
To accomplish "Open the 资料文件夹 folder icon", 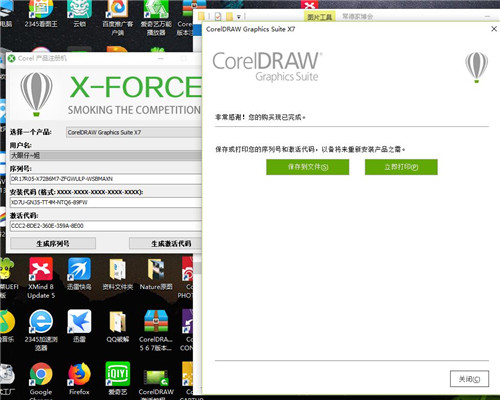I will [x=117, y=273].
